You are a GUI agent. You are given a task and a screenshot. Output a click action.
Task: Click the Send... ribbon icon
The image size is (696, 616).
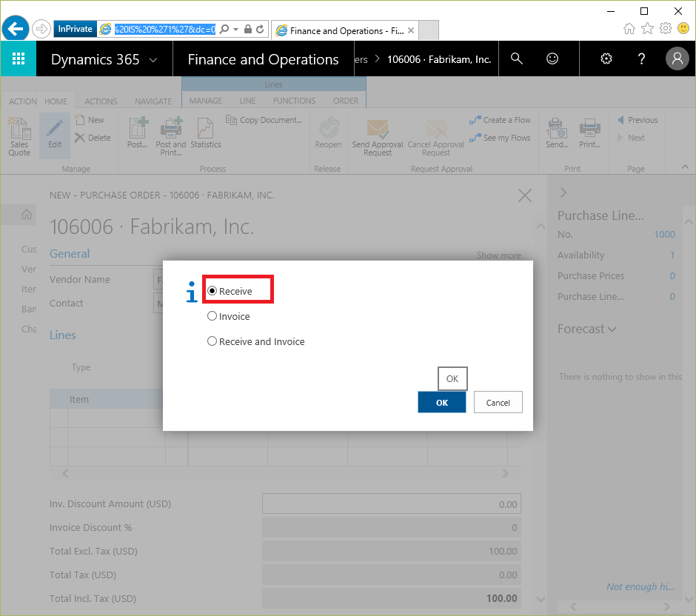pyautogui.click(x=557, y=133)
